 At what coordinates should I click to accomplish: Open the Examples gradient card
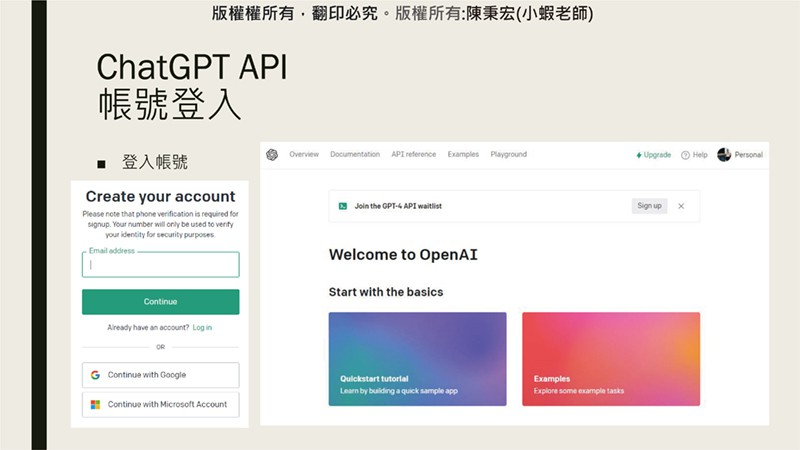(610, 359)
